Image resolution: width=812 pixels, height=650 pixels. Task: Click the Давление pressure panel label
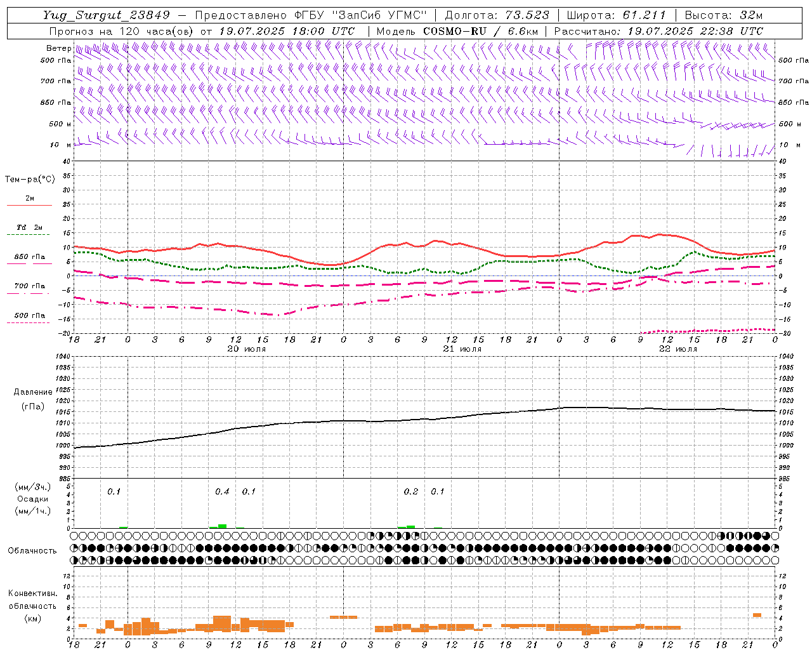[33, 392]
